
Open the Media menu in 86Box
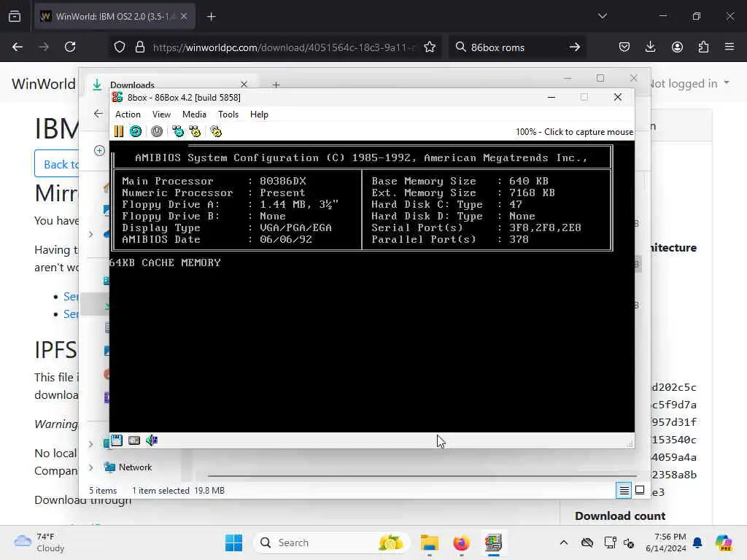coord(194,114)
